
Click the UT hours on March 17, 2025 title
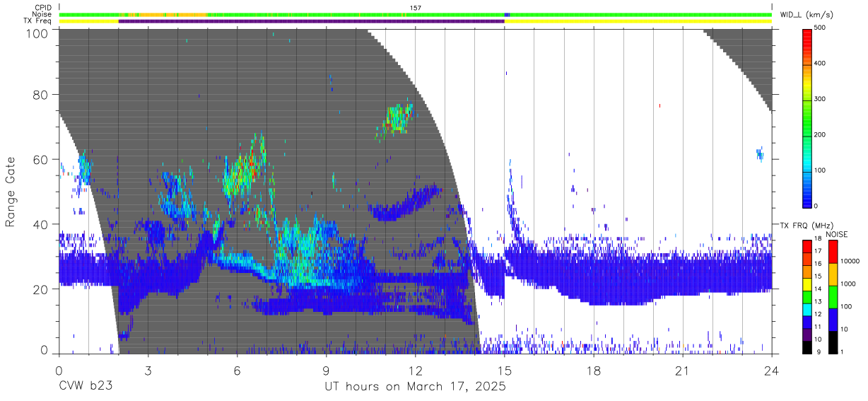(x=415, y=387)
